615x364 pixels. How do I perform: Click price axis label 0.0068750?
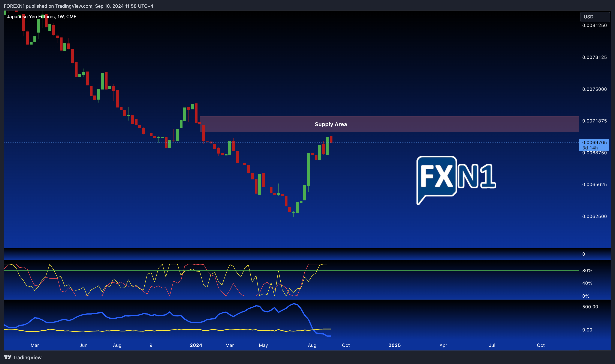tap(594, 153)
